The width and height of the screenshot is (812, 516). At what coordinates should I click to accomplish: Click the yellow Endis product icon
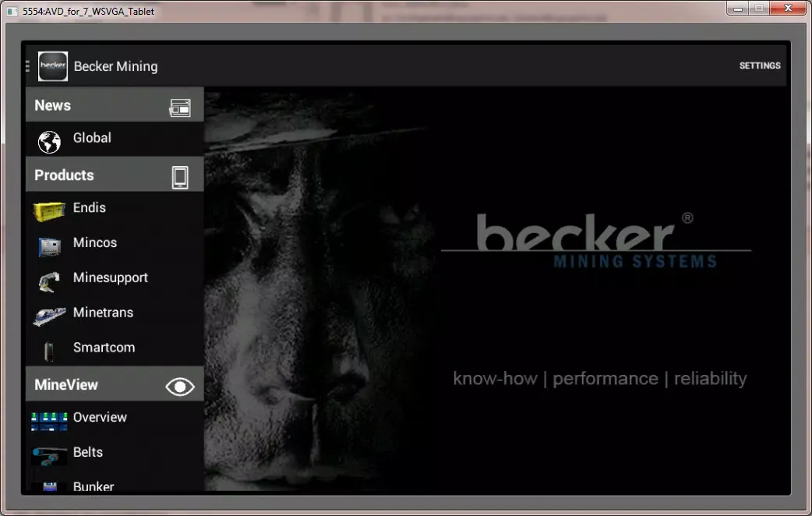(49, 211)
